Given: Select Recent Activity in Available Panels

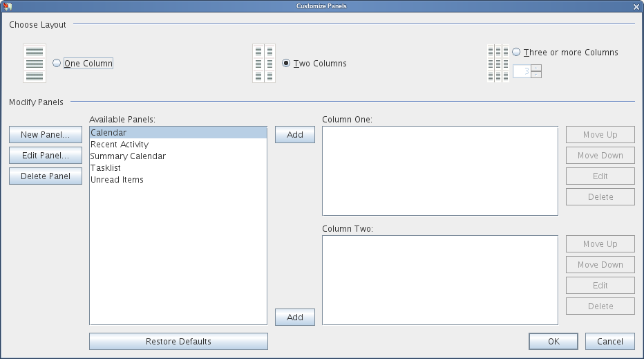Looking at the screenshot, I should point(178,145).
